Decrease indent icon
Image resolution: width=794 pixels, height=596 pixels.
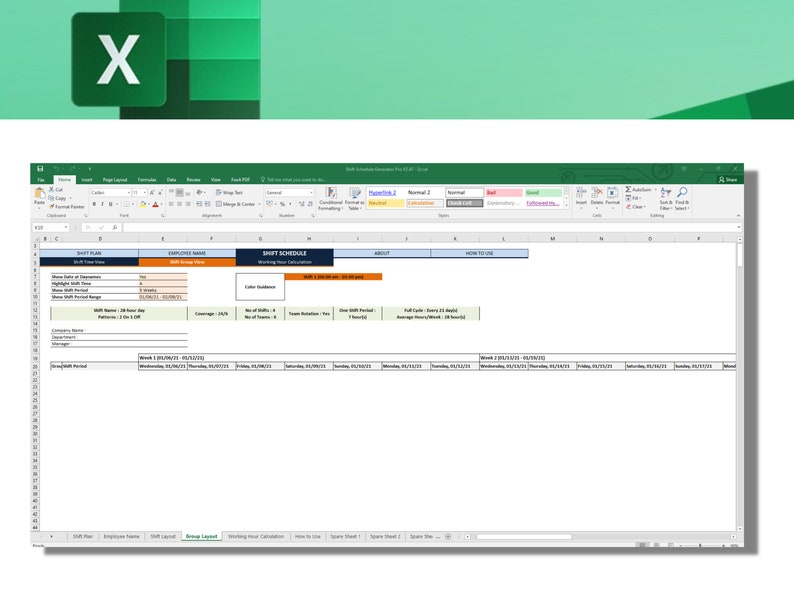(199, 204)
